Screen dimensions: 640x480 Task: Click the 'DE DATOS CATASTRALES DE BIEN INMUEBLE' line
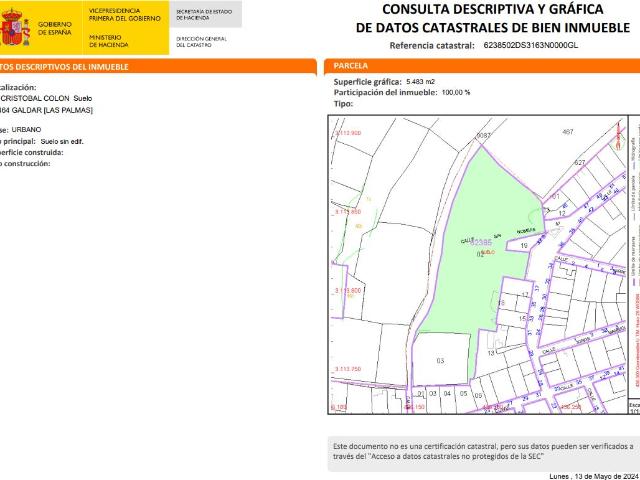coord(493,27)
